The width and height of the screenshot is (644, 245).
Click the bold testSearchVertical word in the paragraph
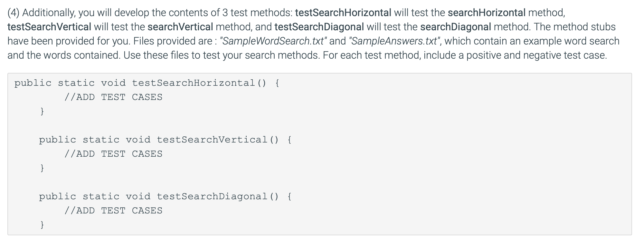coord(49,27)
